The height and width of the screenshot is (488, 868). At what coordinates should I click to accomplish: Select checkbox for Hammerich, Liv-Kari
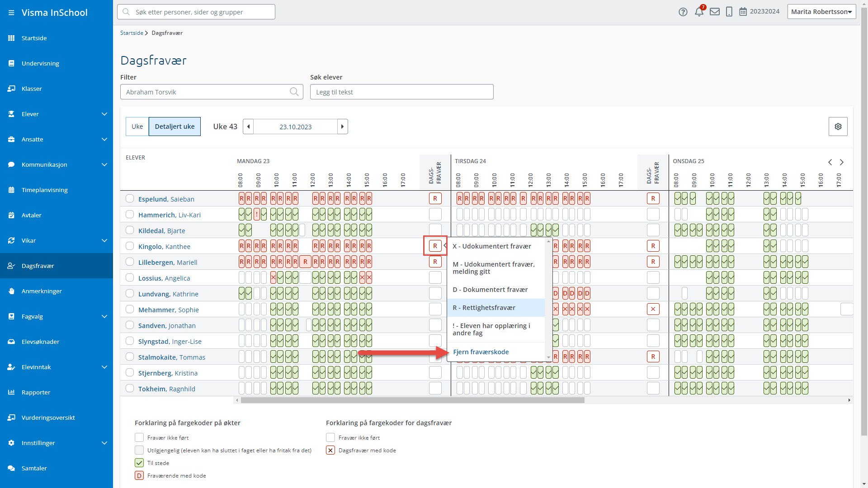[x=130, y=214]
